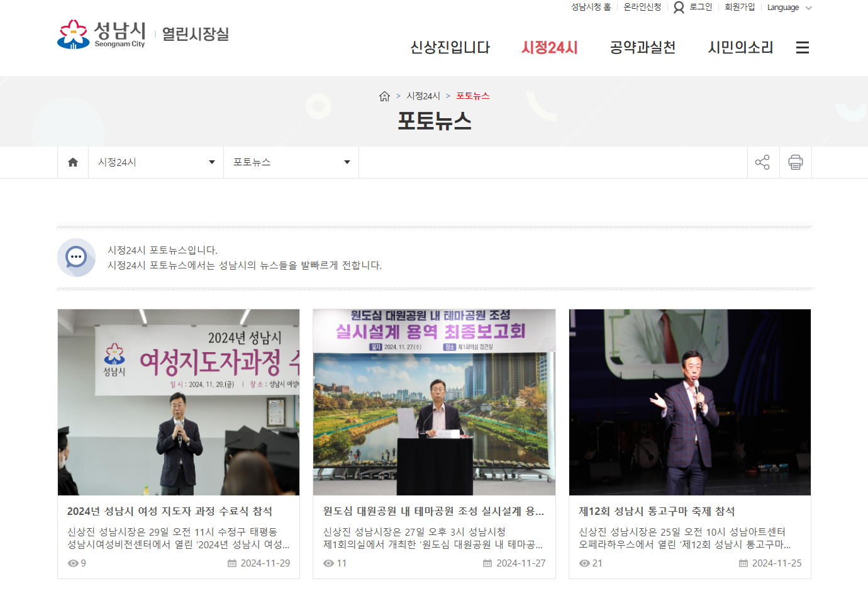Open article '2024년 성남시 여성 지도자 과정 수료식 참석'
The width and height of the screenshot is (868, 591).
click(x=170, y=511)
